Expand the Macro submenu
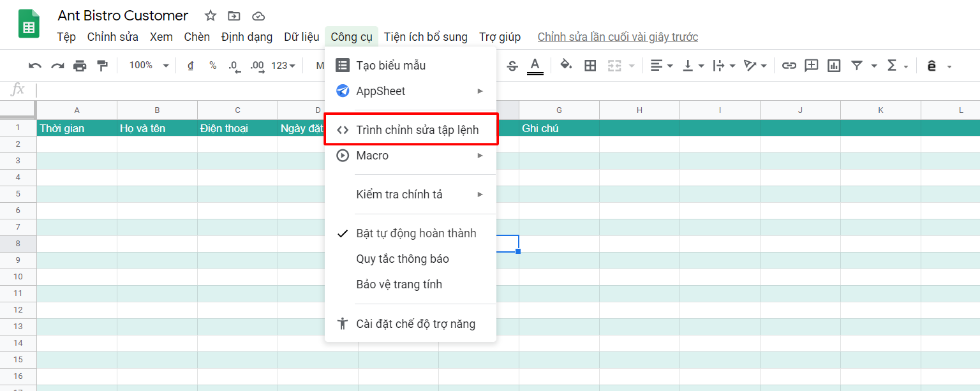Screen dimensions: 980x391 410,156
